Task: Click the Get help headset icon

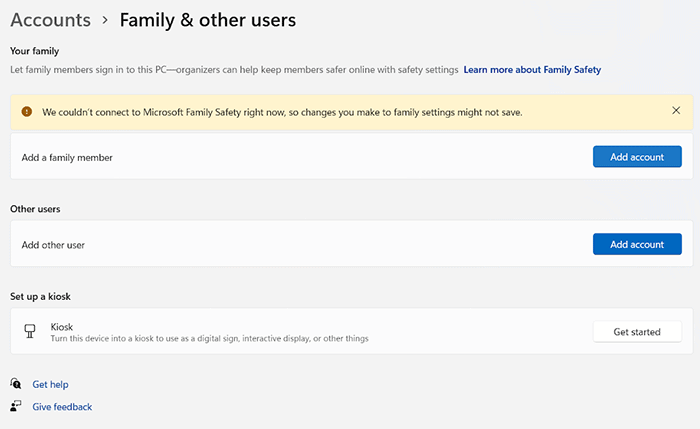Action: [x=16, y=383]
